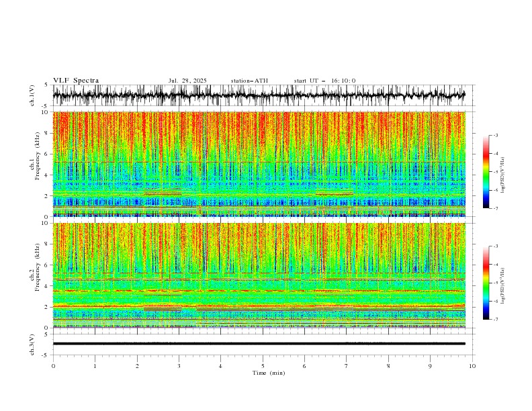The width and height of the screenshot is (532, 411).
Task: Click the "station=ATH" header text
Action: [x=249, y=81]
